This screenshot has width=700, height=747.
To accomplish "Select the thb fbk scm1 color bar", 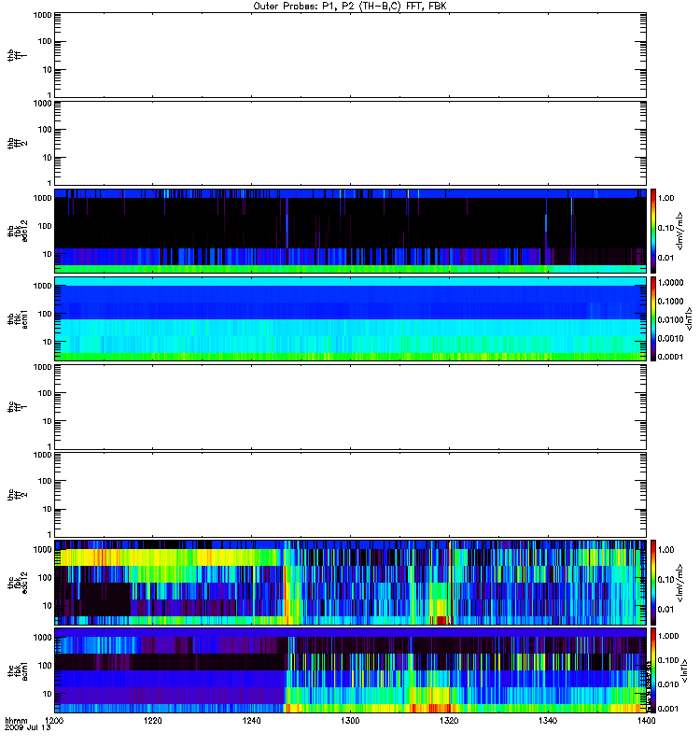I will pyautogui.click(x=653, y=318).
